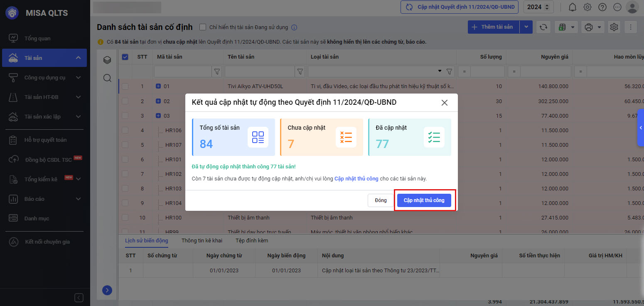Open Loại tài sản filter dropdown

(x=440, y=72)
